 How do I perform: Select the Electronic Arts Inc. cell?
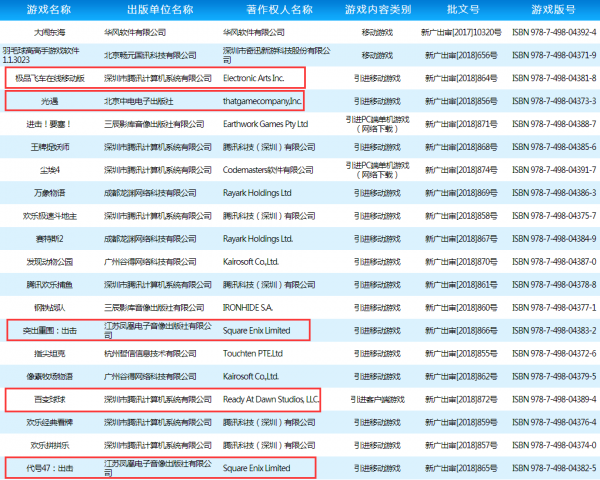[254, 78]
